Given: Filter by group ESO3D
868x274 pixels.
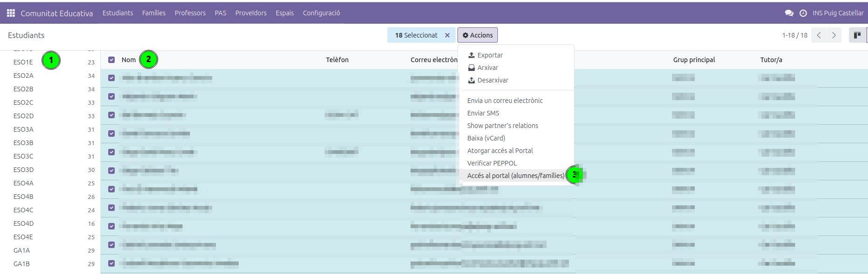Looking at the screenshot, I should (23, 170).
